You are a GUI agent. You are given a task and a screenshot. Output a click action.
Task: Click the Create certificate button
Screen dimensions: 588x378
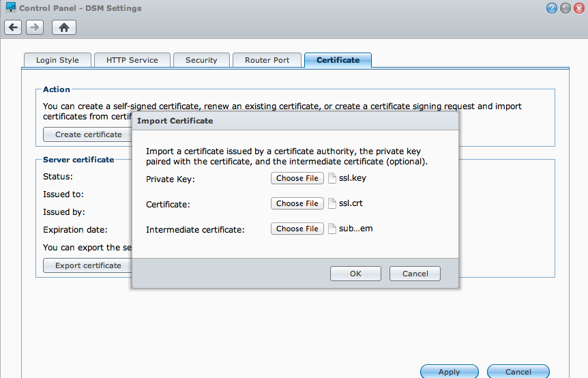(88, 134)
